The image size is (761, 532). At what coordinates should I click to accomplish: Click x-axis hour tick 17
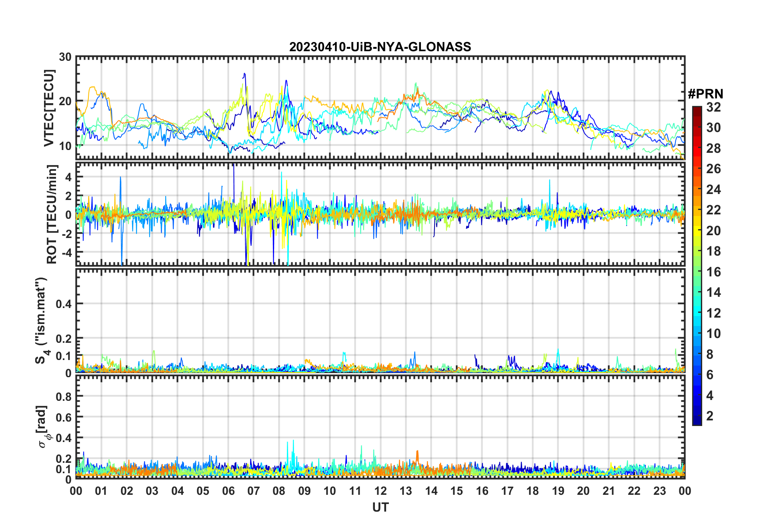coord(507,491)
